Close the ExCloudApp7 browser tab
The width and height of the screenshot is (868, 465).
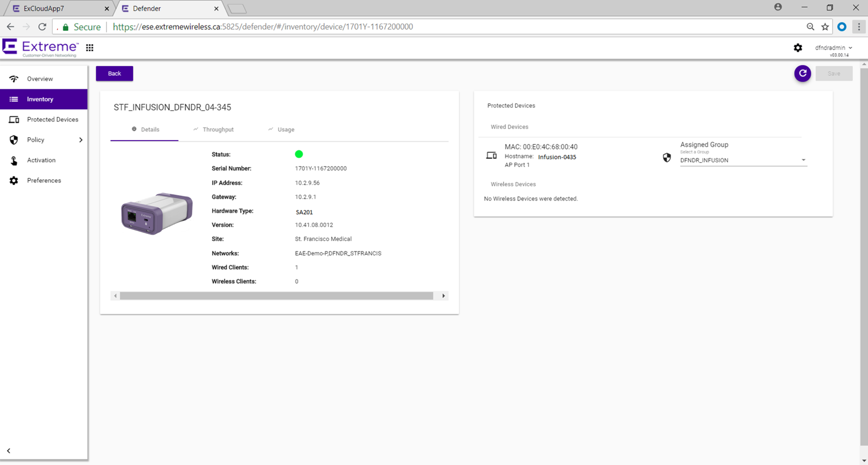click(x=107, y=9)
